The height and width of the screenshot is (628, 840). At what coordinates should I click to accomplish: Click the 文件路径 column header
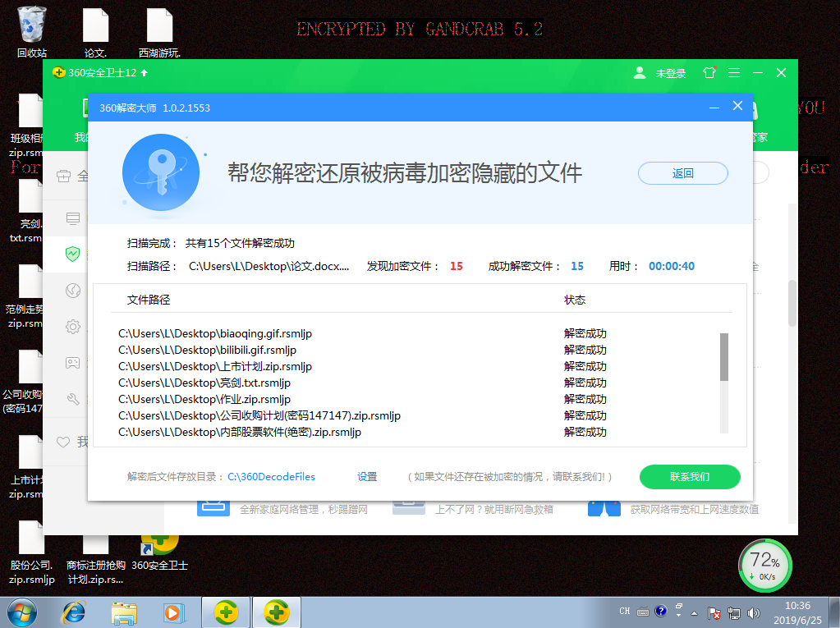[149, 300]
